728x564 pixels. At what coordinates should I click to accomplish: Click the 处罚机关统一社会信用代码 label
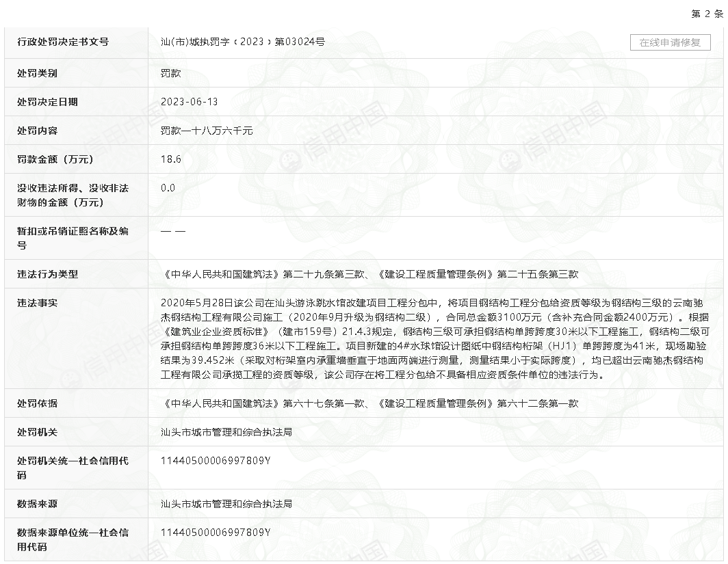73,468
